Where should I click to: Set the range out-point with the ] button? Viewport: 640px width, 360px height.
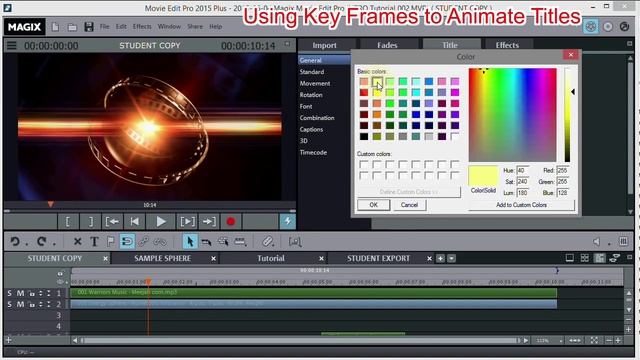(91, 222)
